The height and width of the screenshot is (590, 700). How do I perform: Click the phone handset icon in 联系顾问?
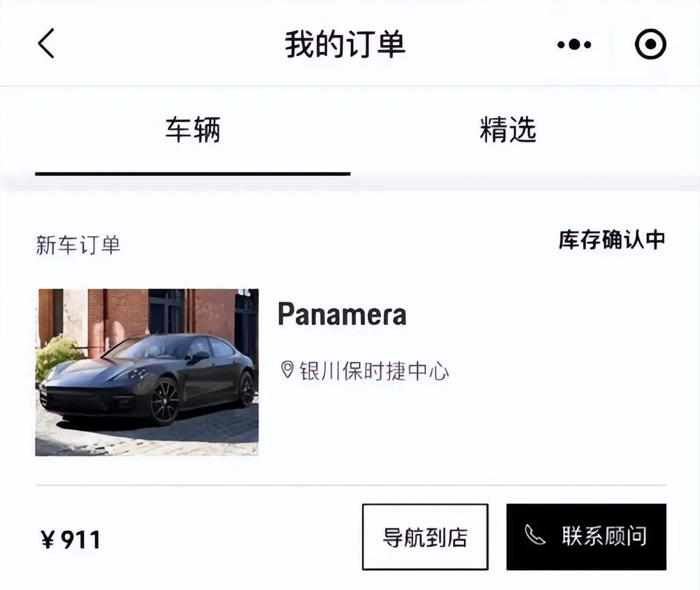(x=534, y=535)
